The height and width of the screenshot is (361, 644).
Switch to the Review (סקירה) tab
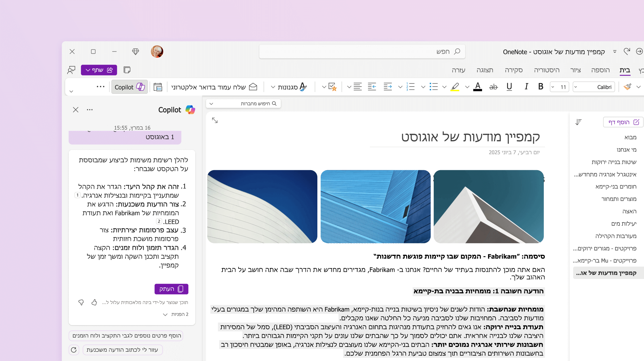[514, 70]
